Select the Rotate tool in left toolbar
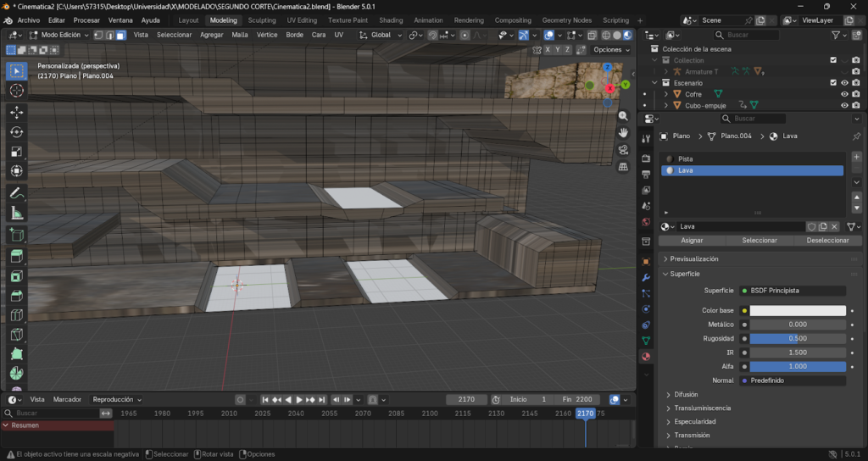868x461 pixels. click(17, 131)
